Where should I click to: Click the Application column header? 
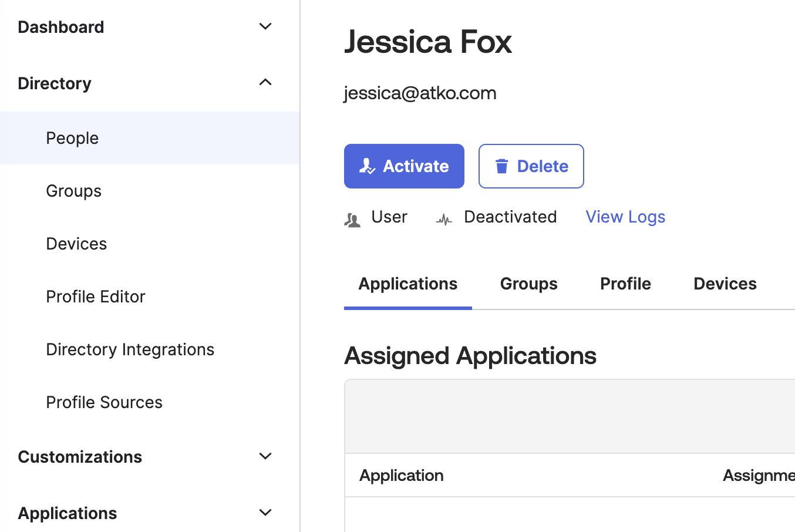pyautogui.click(x=401, y=475)
